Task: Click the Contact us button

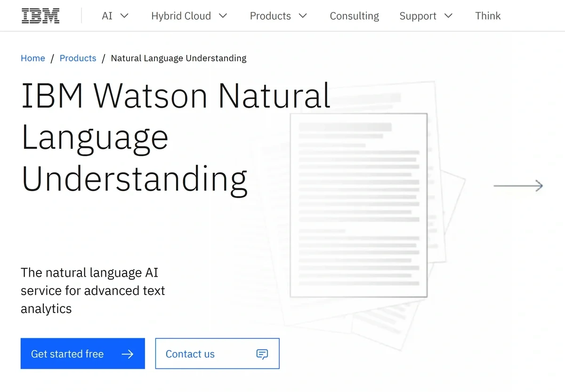Action: pos(190,353)
